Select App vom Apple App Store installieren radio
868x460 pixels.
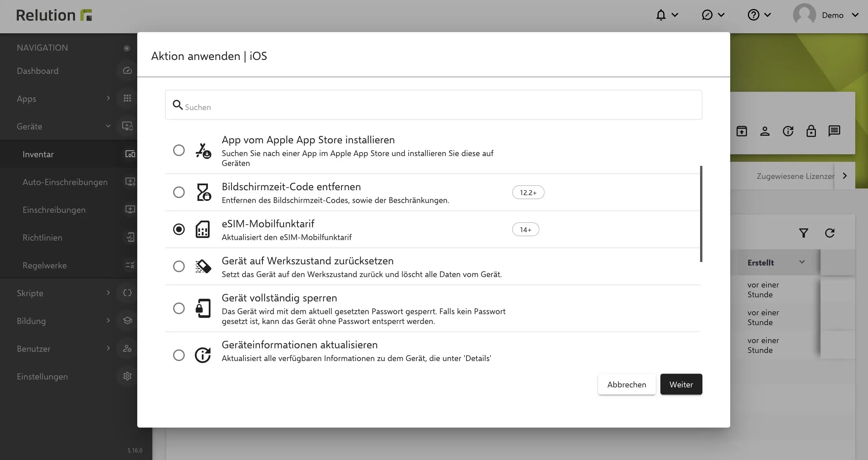click(x=179, y=150)
